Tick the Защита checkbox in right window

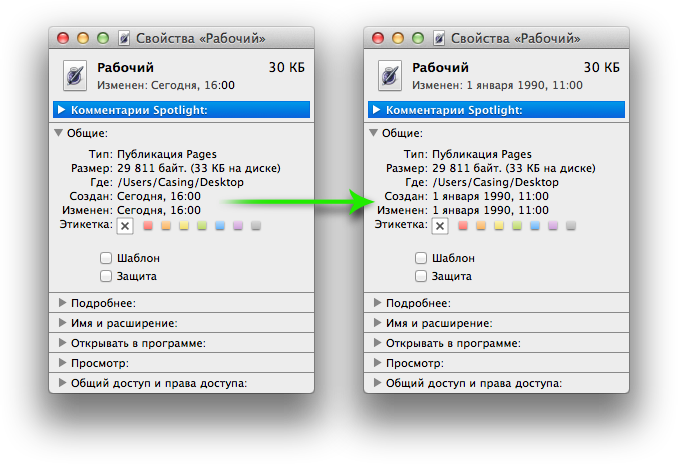click(421, 276)
